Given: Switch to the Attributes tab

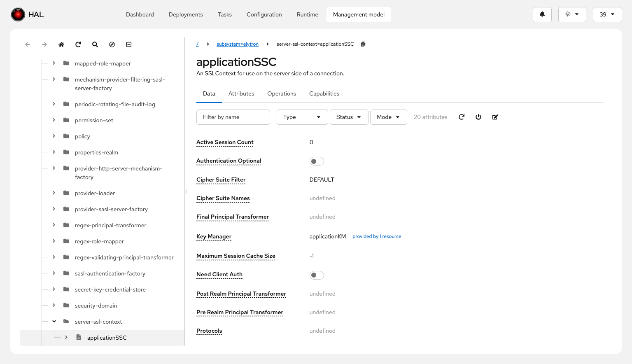Looking at the screenshot, I should (241, 93).
